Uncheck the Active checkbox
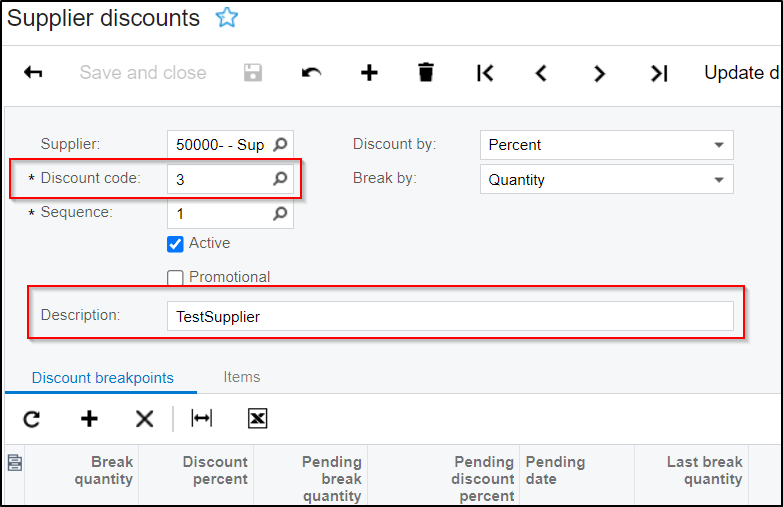 click(x=176, y=244)
